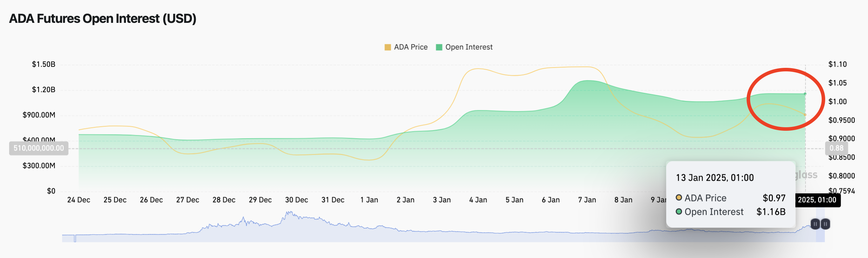This screenshot has height=258, width=868.
Task: Click the green Open Interest marker in the tooltip
Action: (x=679, y=212)
